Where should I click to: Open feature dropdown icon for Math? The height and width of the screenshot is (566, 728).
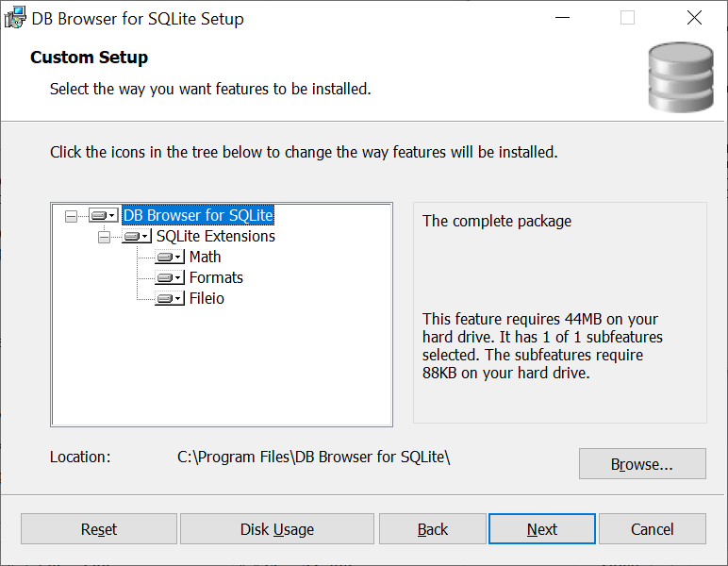coord(170,257)
